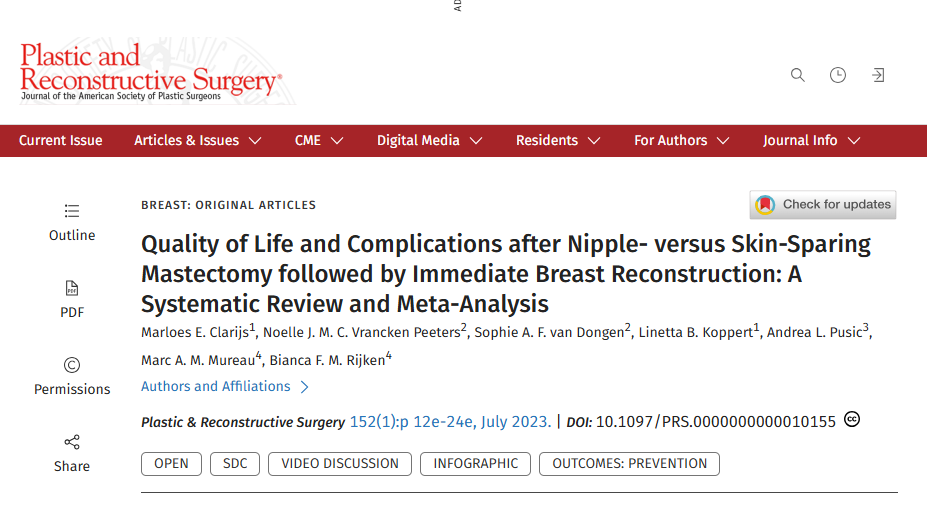Click the Check for updates button
Viewport: 927px width, 507px height.
[823, 204]
